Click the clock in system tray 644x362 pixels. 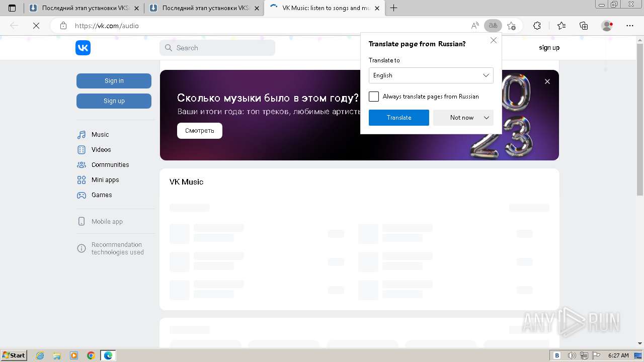618,355
